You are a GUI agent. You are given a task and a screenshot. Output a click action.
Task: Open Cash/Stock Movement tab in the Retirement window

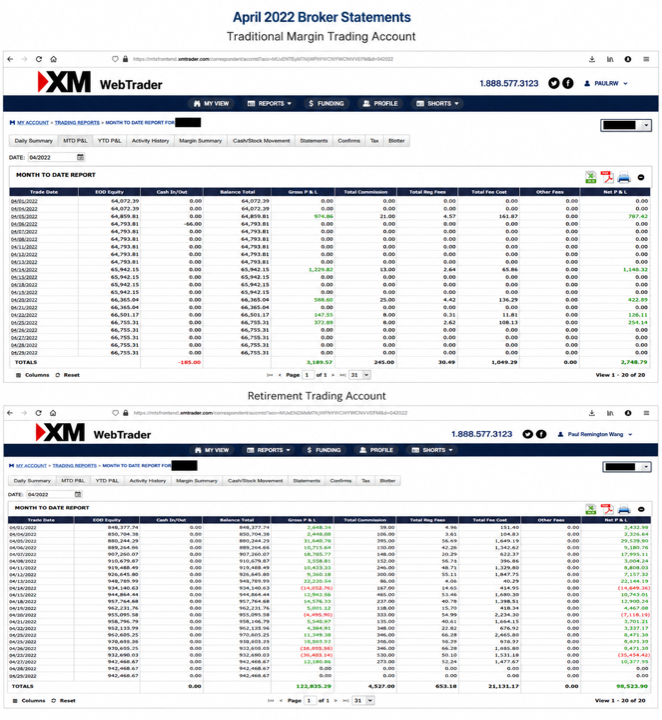255,481
